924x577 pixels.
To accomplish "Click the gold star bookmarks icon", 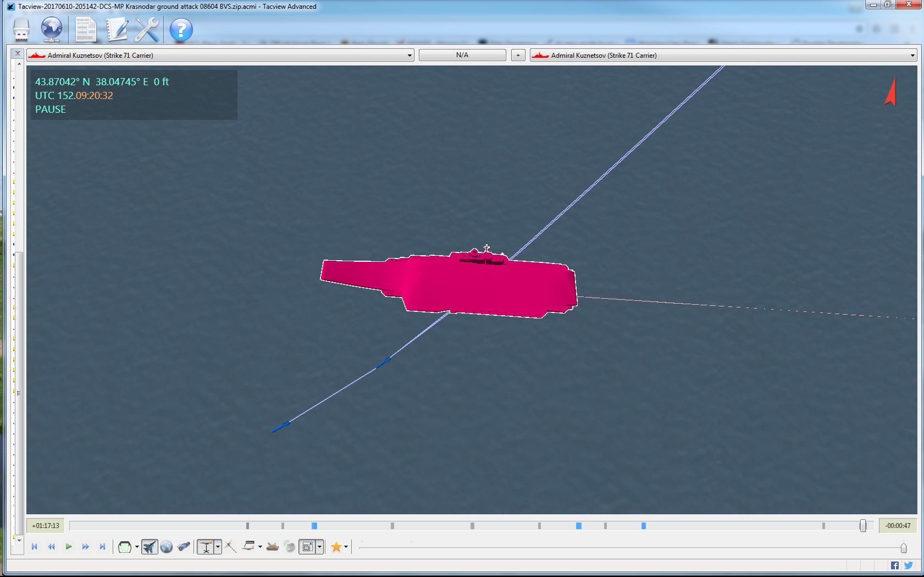I will point(336,547).
